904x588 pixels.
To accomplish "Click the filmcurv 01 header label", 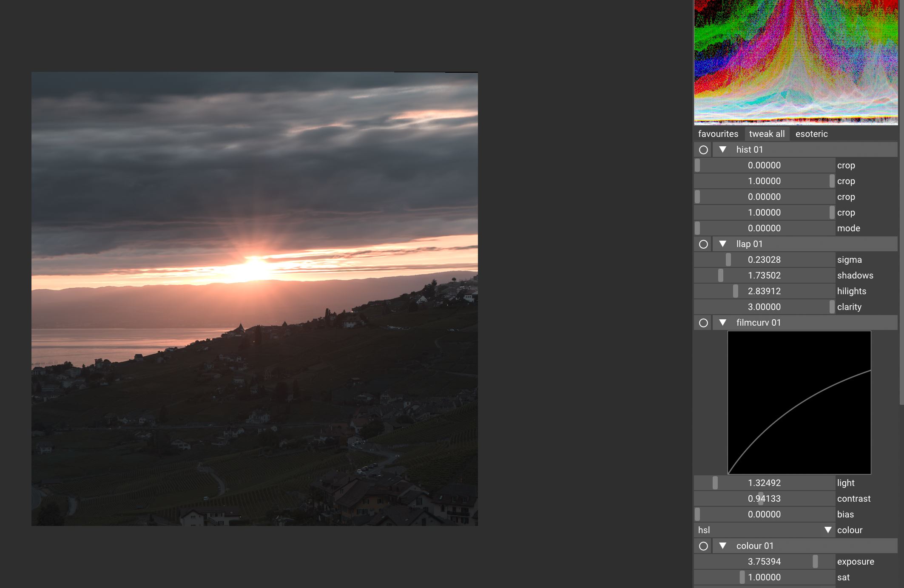I will (x=759, y=323).
